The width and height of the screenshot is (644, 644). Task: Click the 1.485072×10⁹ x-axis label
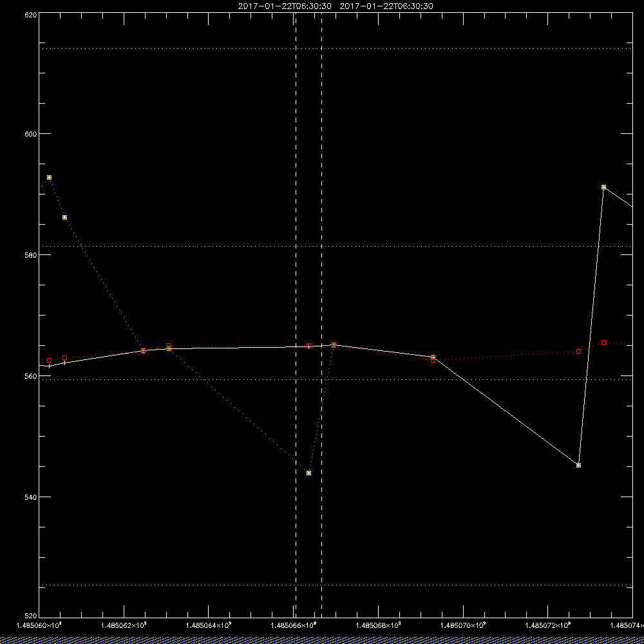(548, 625)
